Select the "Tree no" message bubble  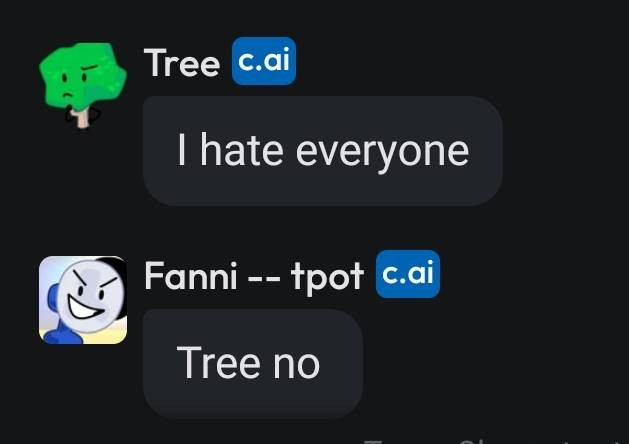253,364
